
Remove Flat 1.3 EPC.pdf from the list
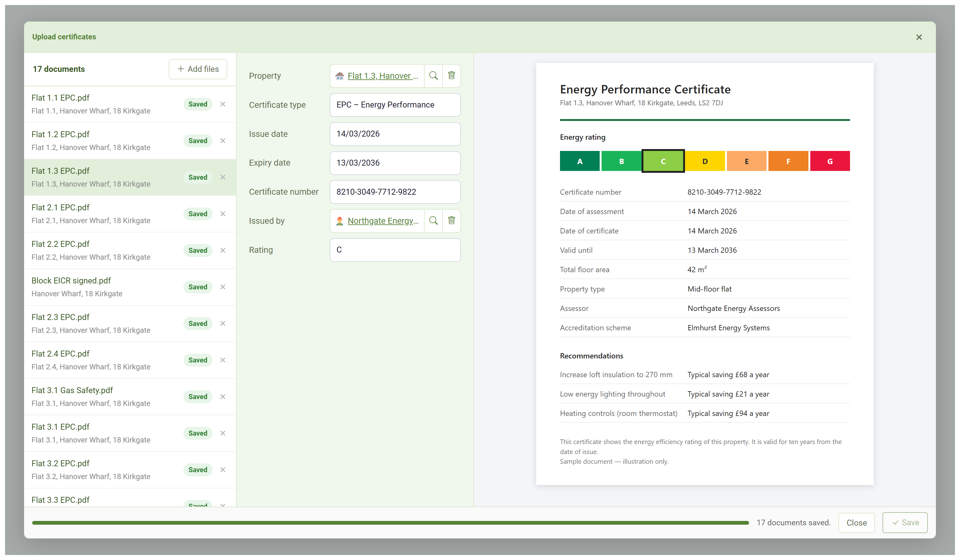223,177
